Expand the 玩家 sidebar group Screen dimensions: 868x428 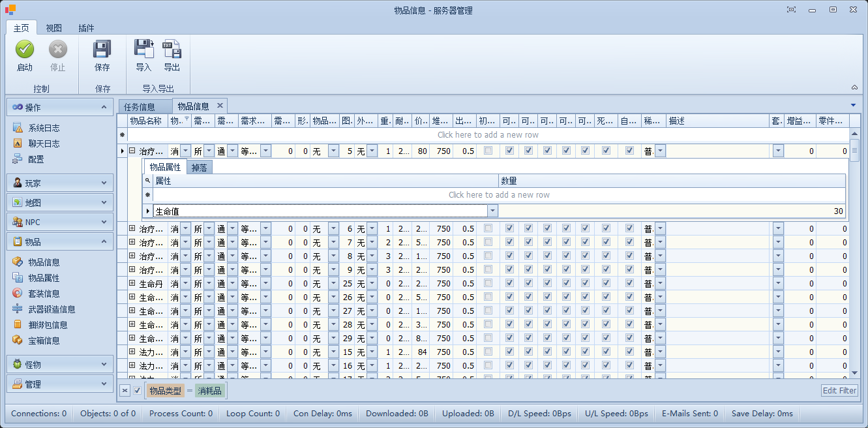(x=60, y=183)
